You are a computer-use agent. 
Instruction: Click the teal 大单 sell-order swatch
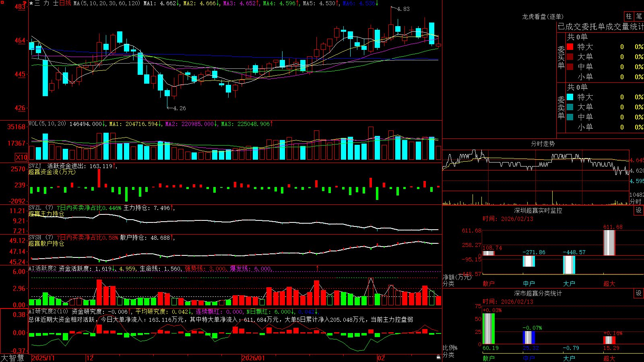tap(570, 107)
